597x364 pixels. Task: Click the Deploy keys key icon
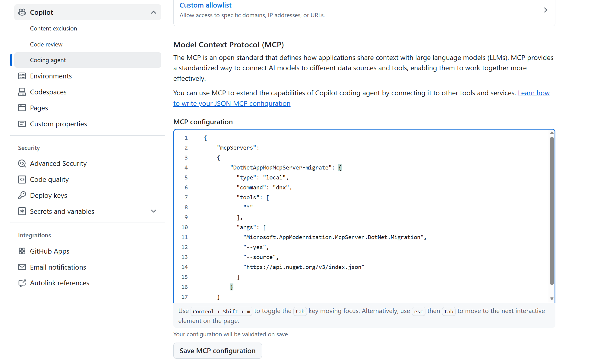pyautogui.click(x=22, y=195)
